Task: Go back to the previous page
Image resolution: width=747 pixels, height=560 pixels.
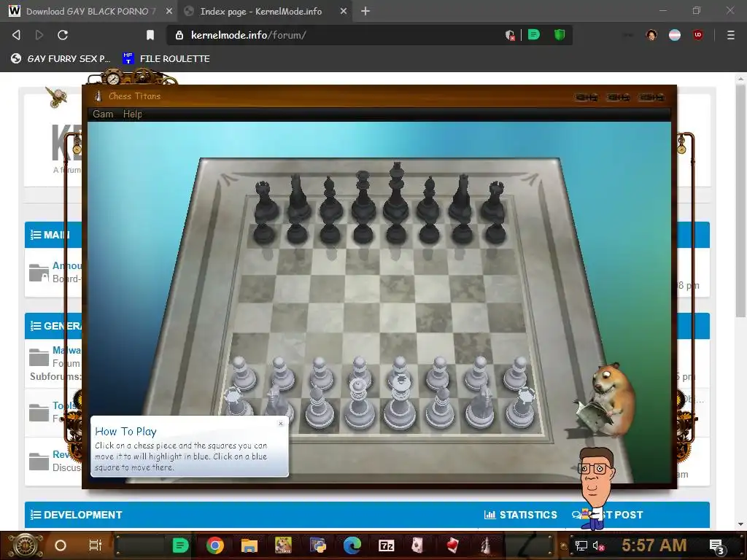Action: pyautogui.click(x=16, y=35)
